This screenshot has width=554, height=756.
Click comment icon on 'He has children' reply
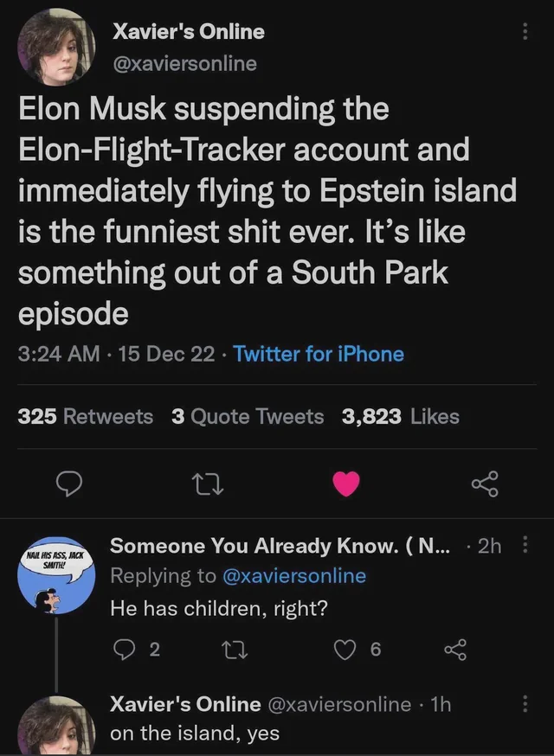(x=123, y=650)
